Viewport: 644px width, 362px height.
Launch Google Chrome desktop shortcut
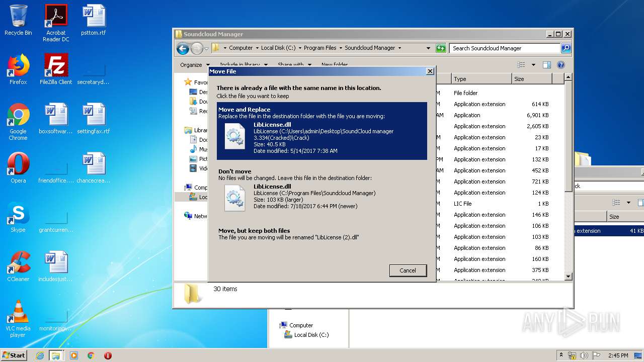18,122
